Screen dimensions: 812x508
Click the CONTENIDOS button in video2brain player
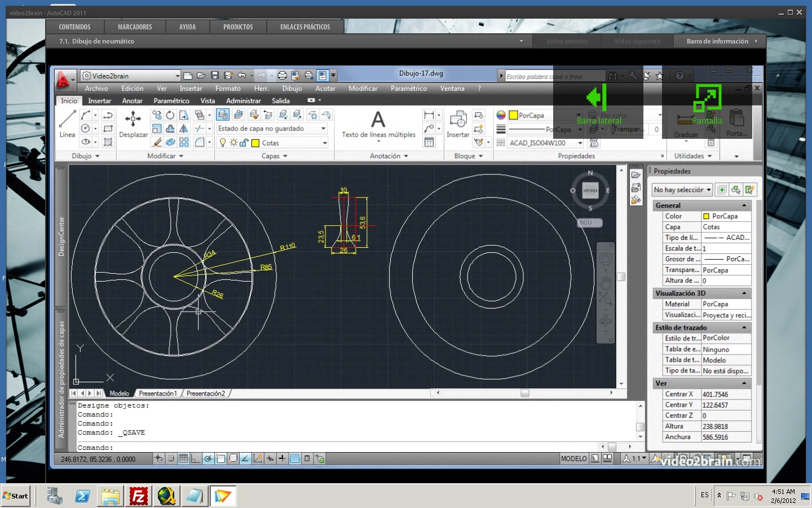(74, 27)
